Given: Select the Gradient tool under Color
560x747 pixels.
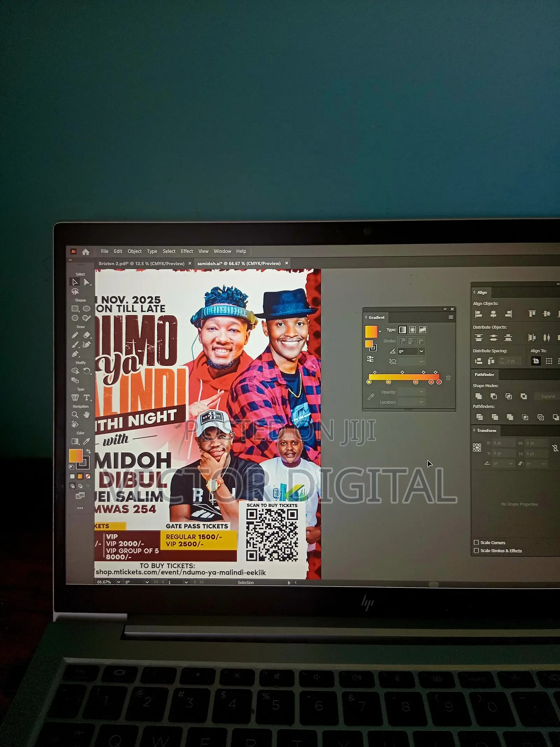Looking at the screenshot, I should (x=75, y=441).
